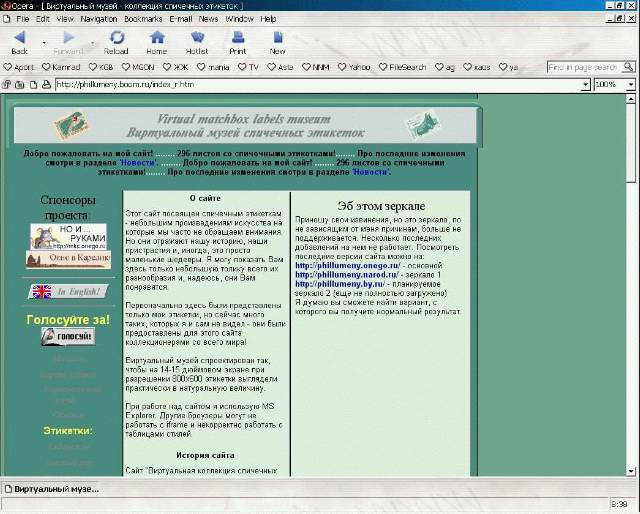Go back with the Back arrow
Image resolution: width=640 pixels, height=514 pixels.
pyautogui.click(x=19, y=42)
